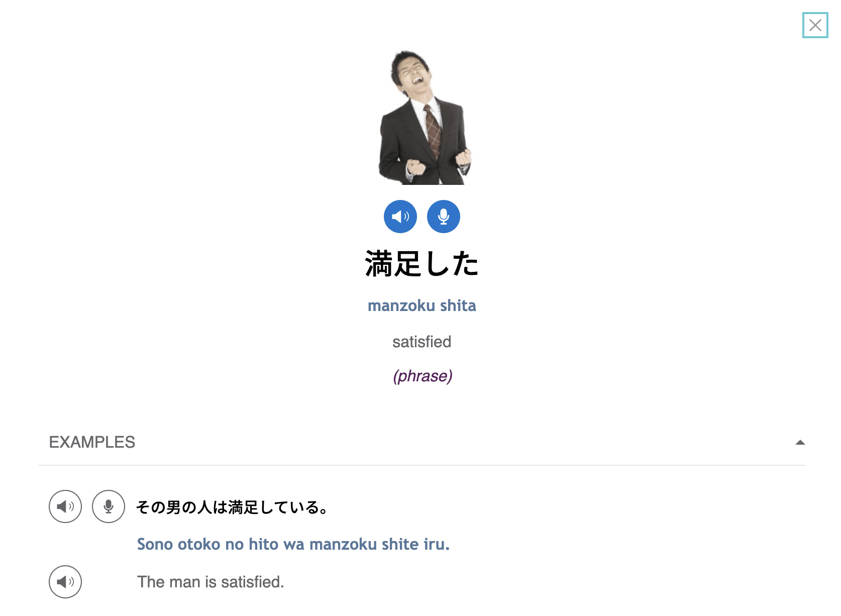
Task: Click the EXAMPLES section header
Action: (x=422, y=442)
